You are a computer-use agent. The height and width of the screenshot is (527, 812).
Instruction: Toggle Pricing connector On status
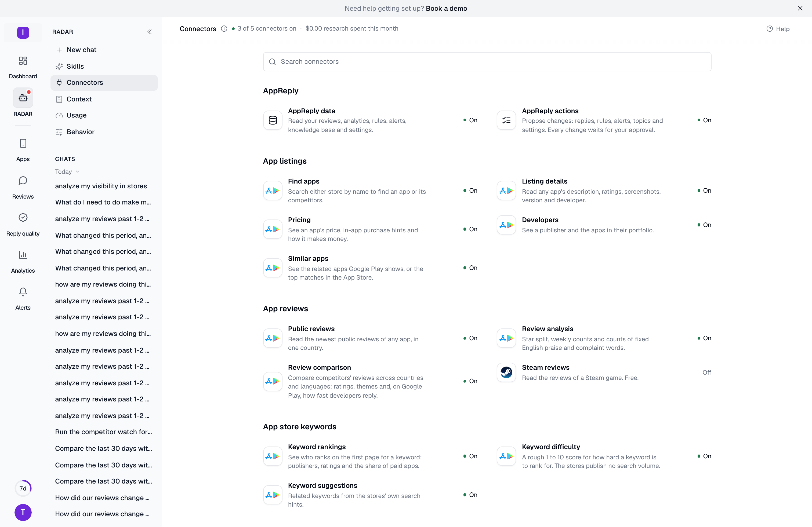[x=470, y=229]
